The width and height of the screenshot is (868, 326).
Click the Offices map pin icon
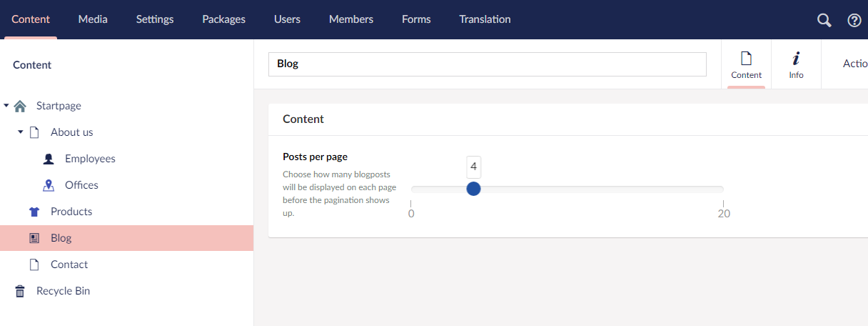49,185
